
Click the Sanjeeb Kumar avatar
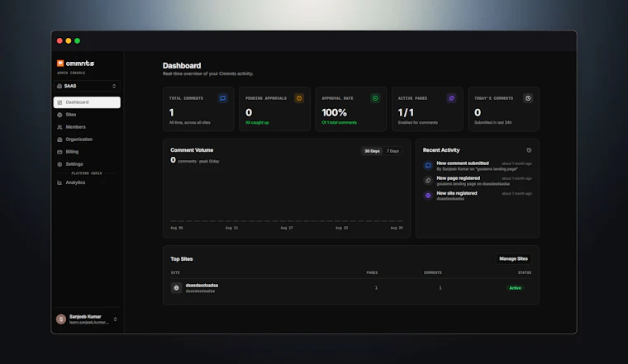coord(61,319)
